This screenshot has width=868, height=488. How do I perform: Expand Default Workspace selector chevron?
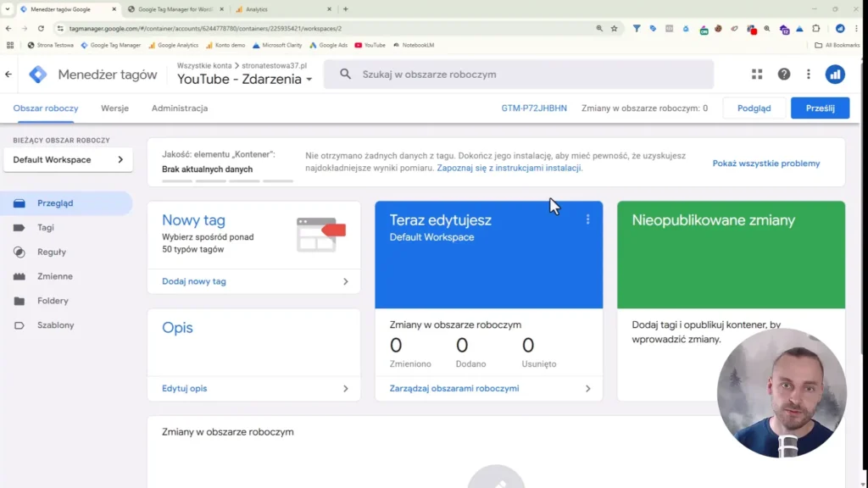(x=120, y=159)
